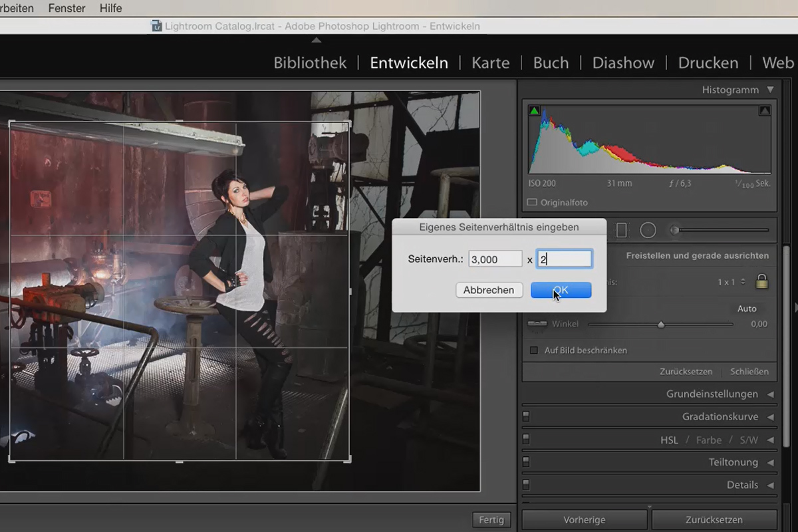Expand the HSL / Farbe / S/W panel arrow
Screen dimensions: 798x532
pyautogui.click(x=770, y=440)
